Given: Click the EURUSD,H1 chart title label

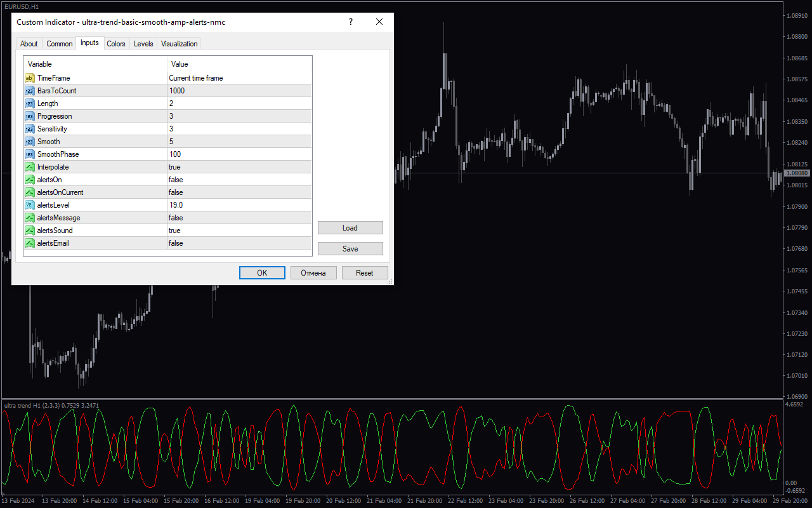Looking at the screenshot, I should tap(21, 6).
